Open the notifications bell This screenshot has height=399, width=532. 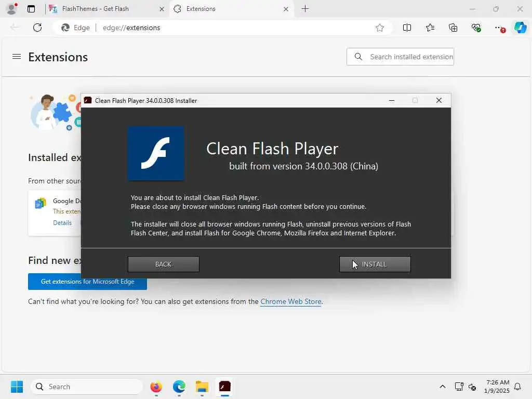point(518,387)
